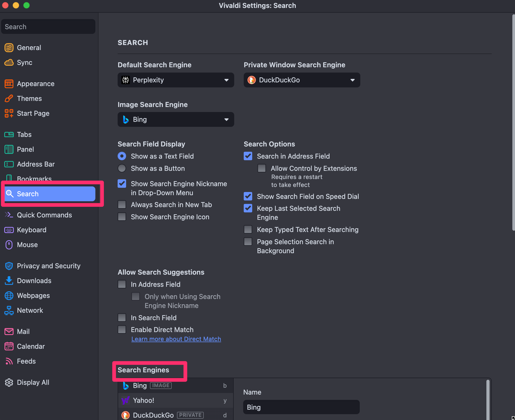
Task: Open Default Search Engine Perplexity dropdown
Action: (x=176, y=80)
